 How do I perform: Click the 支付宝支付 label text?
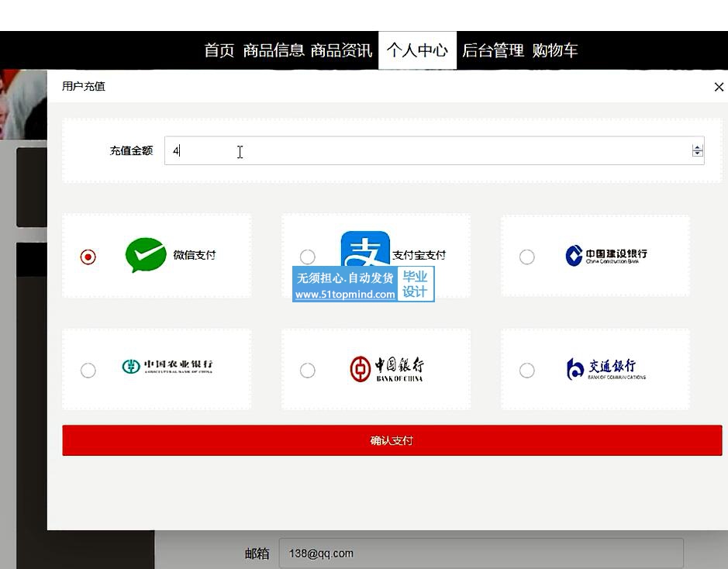[419, 255]
